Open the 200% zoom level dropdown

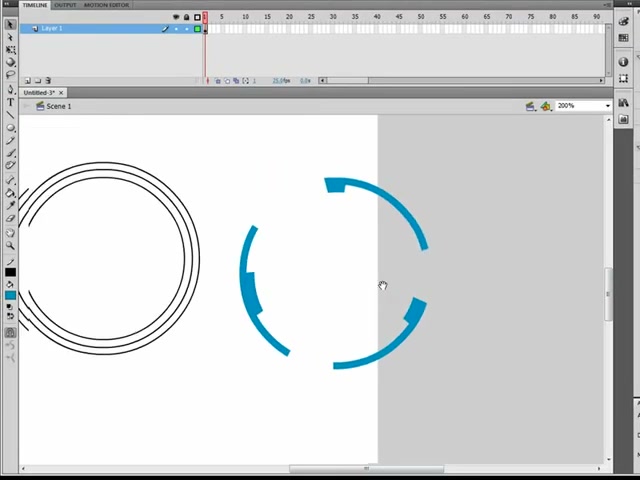click(x=607, y=106)
